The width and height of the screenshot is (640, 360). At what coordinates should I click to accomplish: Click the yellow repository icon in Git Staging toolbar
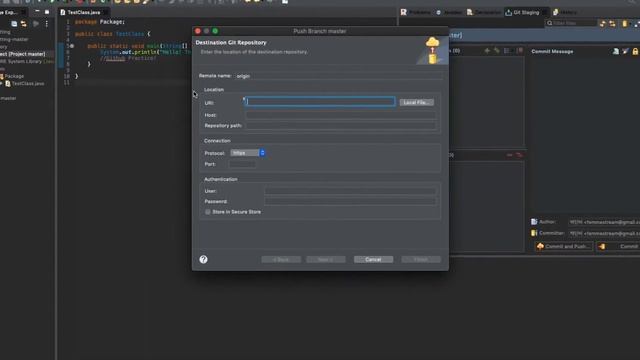tap(624, 24)
